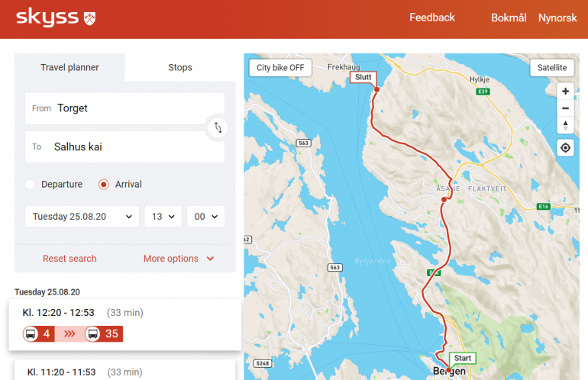This screenshot has width=588, height=380.
Task: Switch to the Stops tab
Action: pos(180,67)
